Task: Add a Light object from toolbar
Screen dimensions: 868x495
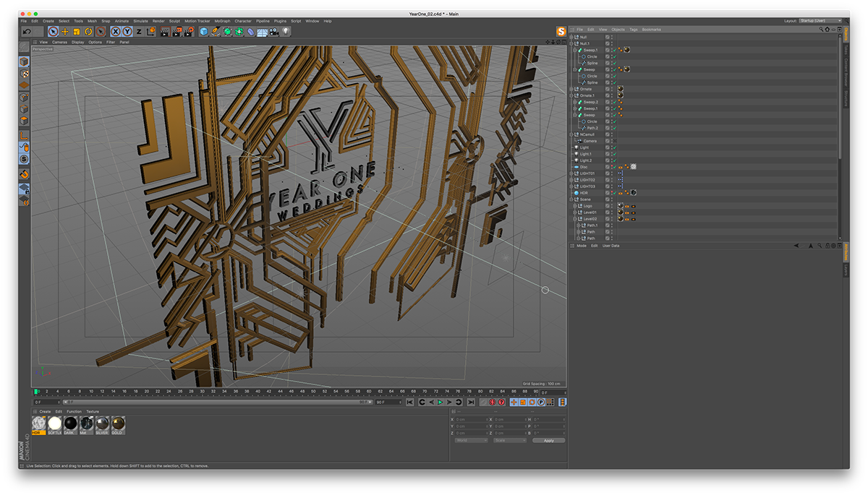Action: point(286,32)
